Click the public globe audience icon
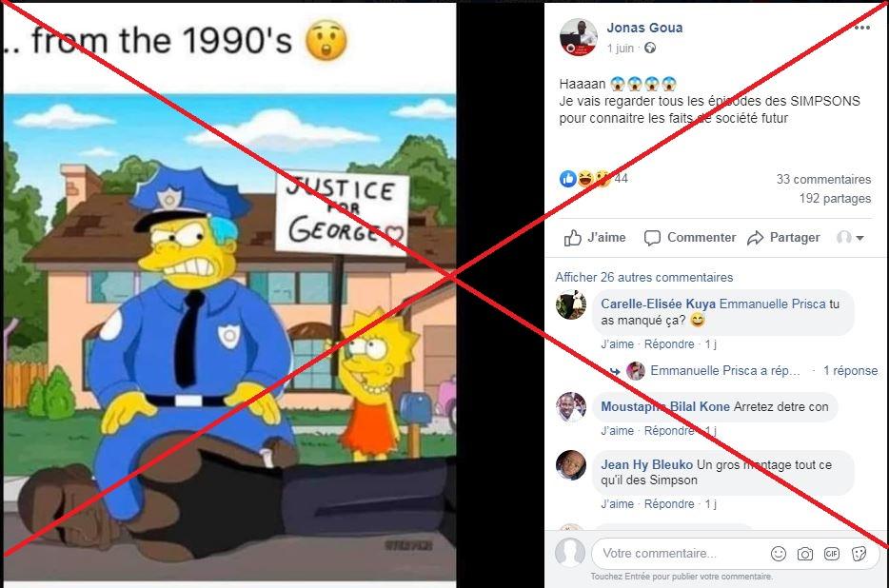The image size is (889, 588). pyautogui.click(x=650, y=49)
